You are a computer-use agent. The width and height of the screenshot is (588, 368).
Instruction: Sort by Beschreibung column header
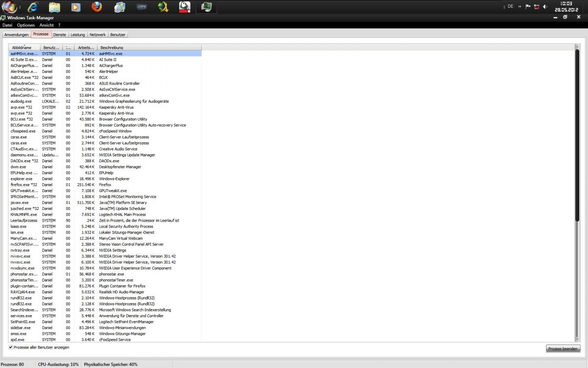150,47
